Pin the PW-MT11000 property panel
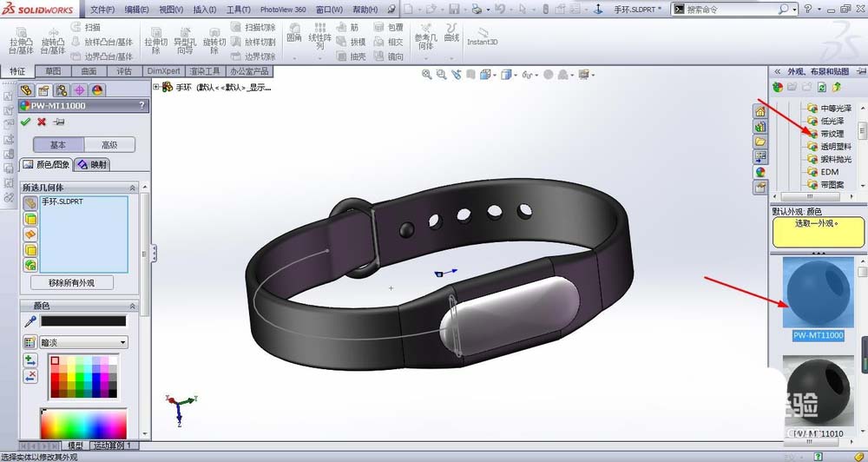 (x=59, y=122)
